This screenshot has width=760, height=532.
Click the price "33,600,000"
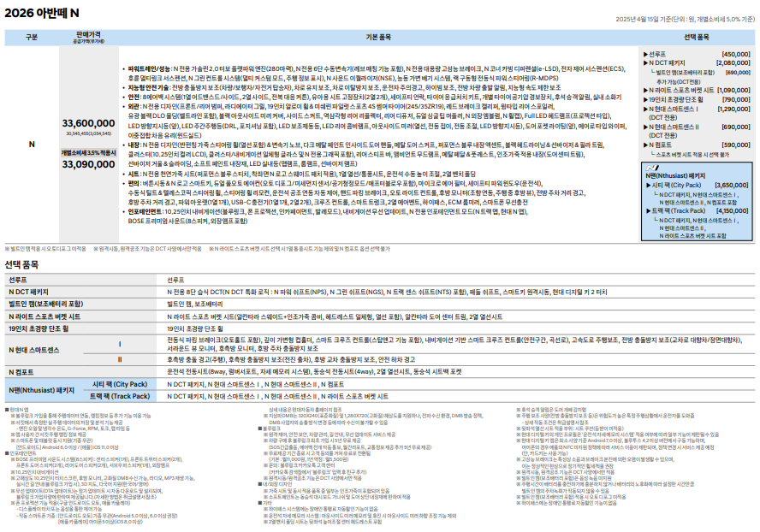point(88,123)
